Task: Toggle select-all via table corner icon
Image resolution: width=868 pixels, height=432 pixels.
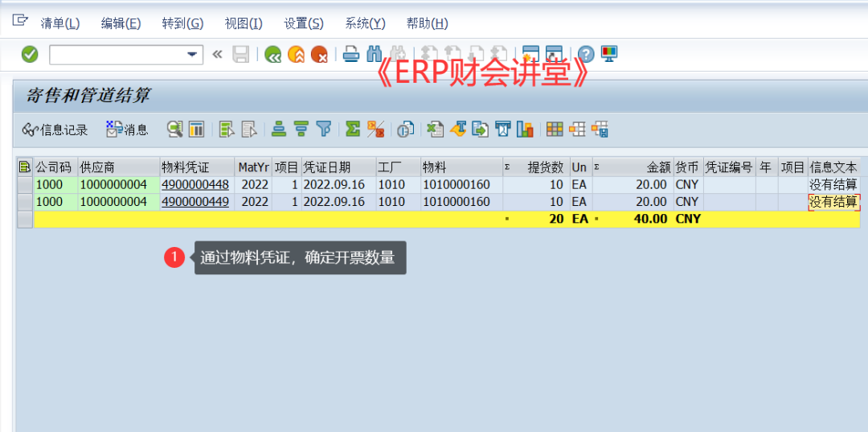Action: [x=25, y=167]
